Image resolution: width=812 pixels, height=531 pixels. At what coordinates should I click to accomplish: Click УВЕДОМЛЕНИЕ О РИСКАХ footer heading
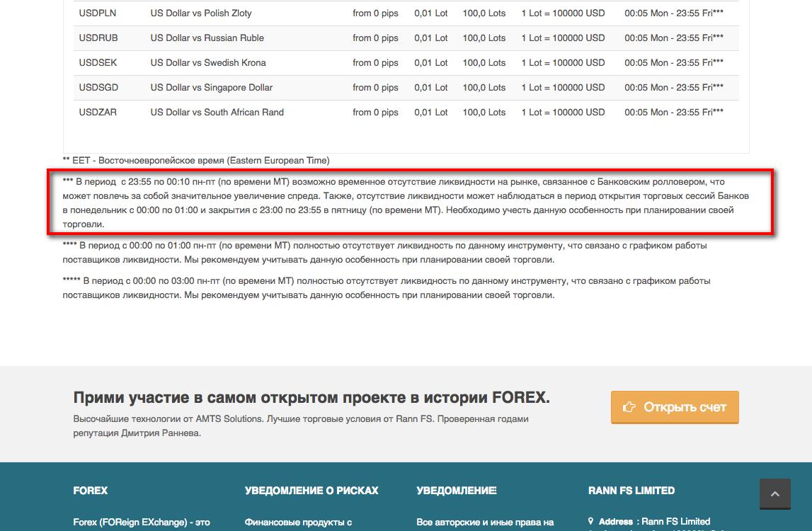pos(311,491)
